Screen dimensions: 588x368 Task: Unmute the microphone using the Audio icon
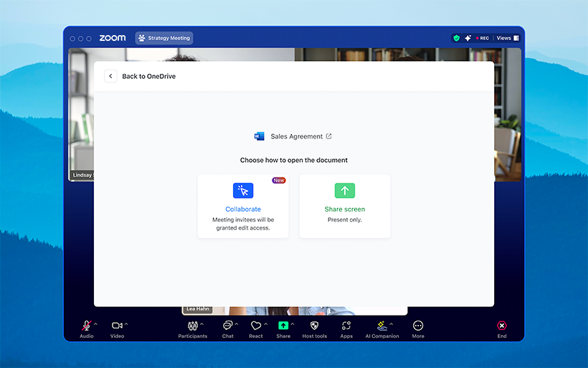86,326
